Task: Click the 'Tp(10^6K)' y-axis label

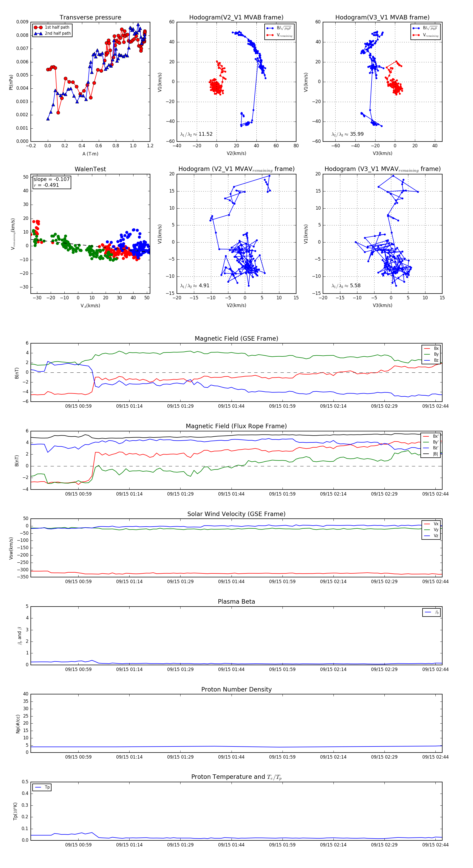Action: click(15, 811)
